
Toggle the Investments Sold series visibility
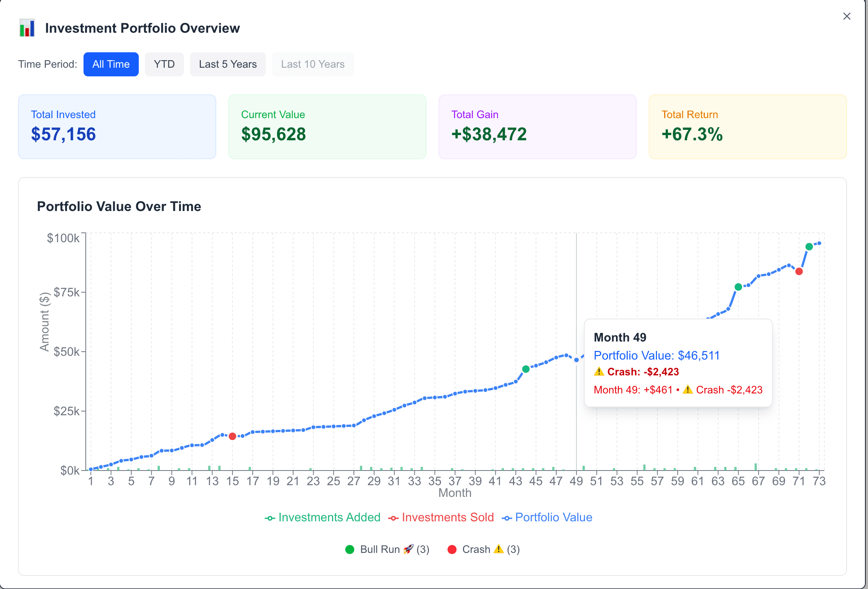(x=447, y=517)
